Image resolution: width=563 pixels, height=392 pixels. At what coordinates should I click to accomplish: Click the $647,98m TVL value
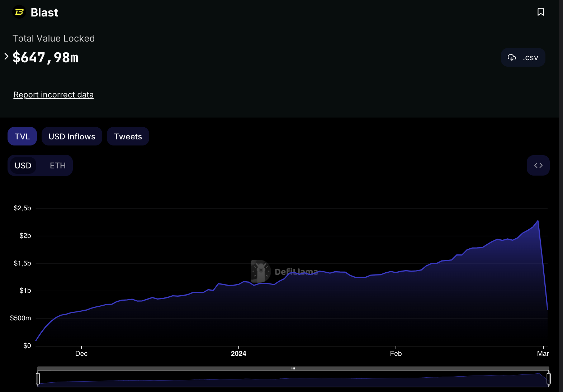click(45, 57)
